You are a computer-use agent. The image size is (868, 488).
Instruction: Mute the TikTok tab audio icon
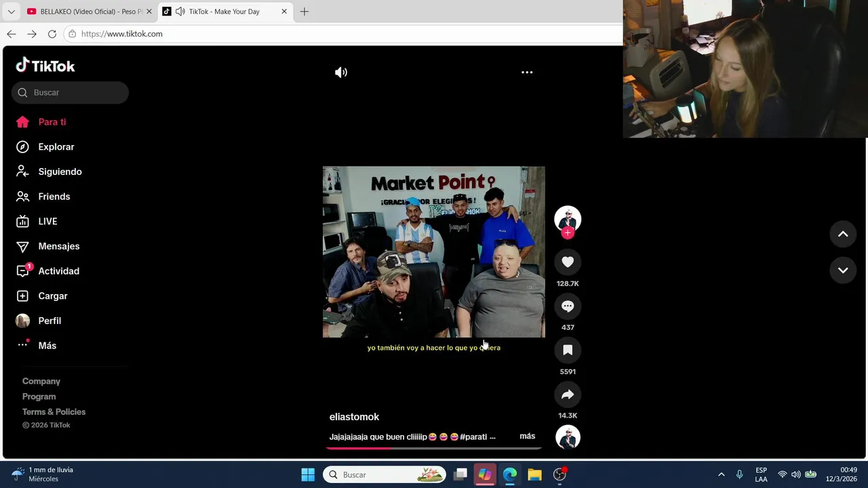pyautogui.click(x=180, y=12)
